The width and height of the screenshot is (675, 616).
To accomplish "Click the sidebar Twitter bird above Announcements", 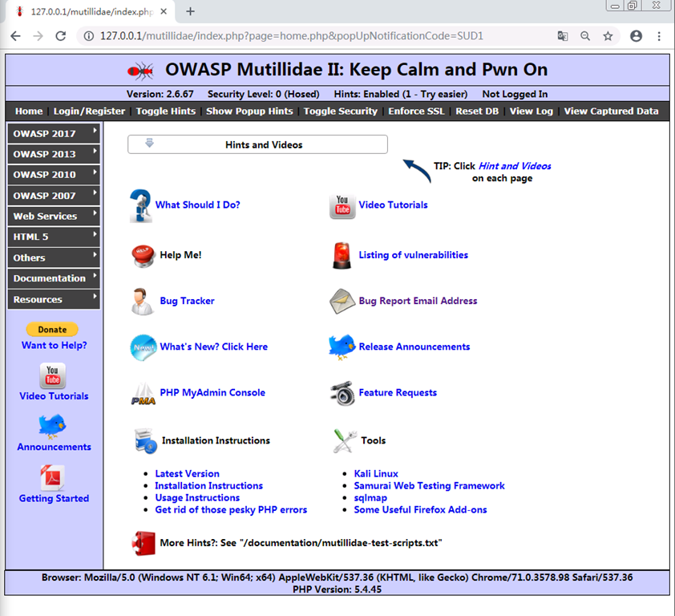I will click(53, 426).
